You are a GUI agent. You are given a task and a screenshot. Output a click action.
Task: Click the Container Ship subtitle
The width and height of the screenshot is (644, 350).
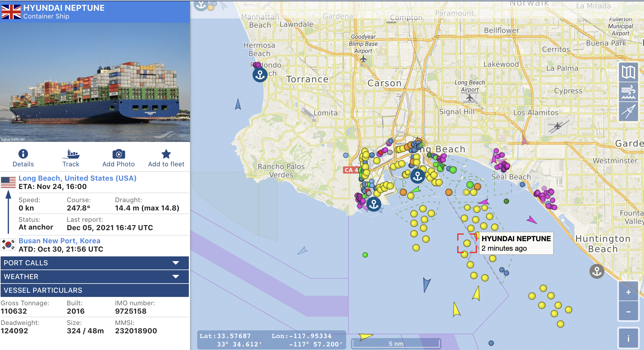46,16
